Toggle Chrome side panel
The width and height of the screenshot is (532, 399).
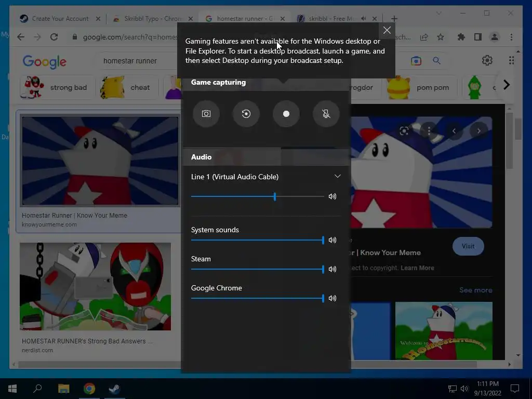click(478, 37)
